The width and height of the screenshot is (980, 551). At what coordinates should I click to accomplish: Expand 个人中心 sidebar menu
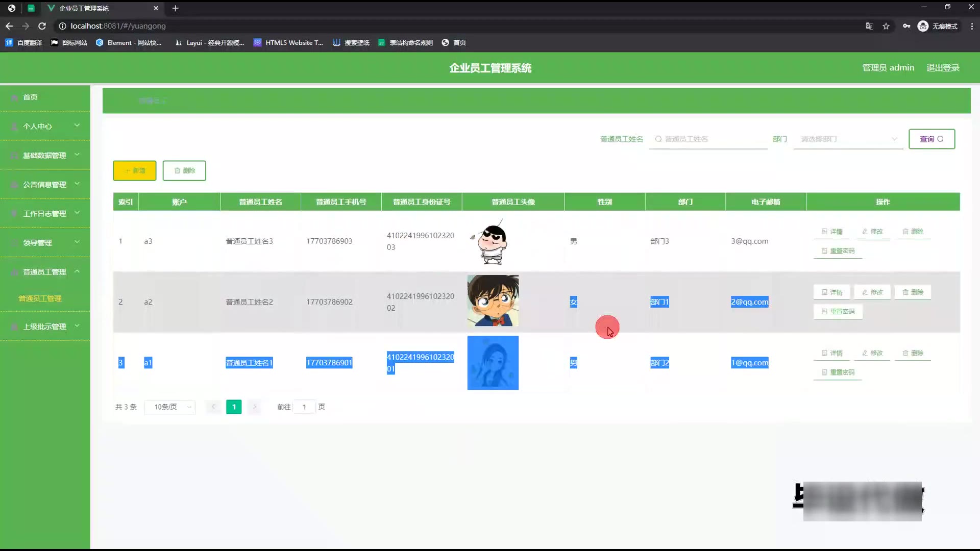pyautogui.click(x=45, y=126)
